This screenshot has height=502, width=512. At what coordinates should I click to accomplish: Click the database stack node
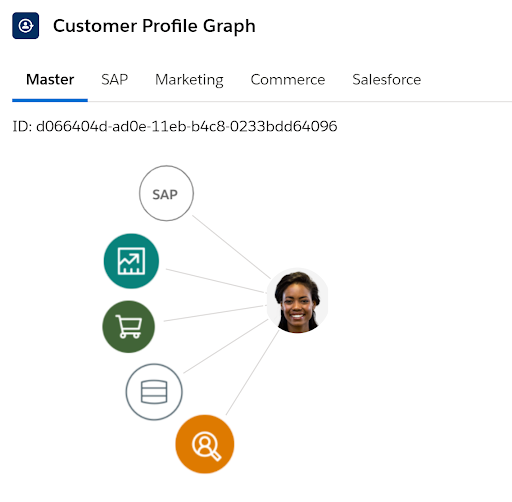(154, 392)
